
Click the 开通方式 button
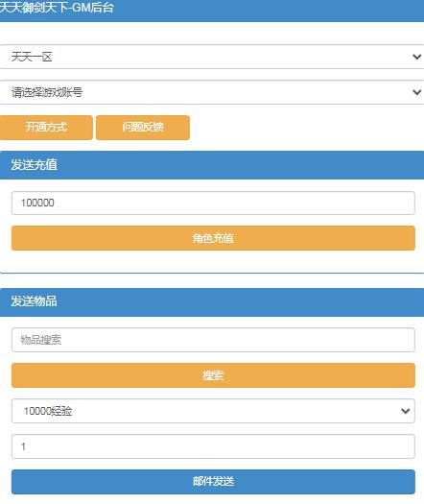pyautogui.click(x=46, y=128)
